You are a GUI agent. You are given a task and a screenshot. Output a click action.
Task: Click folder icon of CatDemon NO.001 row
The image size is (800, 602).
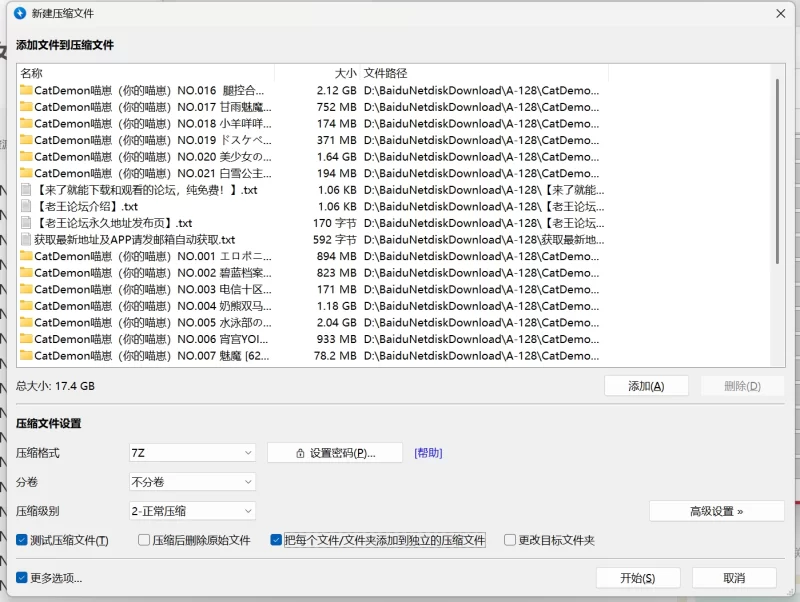26,256
